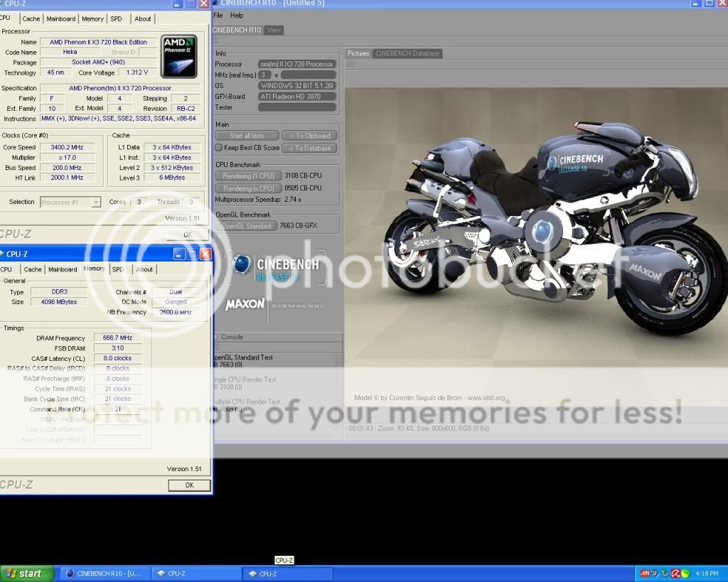Click the To Clipboard button
This screenshot has width=728, height=582.
[309, 136]
